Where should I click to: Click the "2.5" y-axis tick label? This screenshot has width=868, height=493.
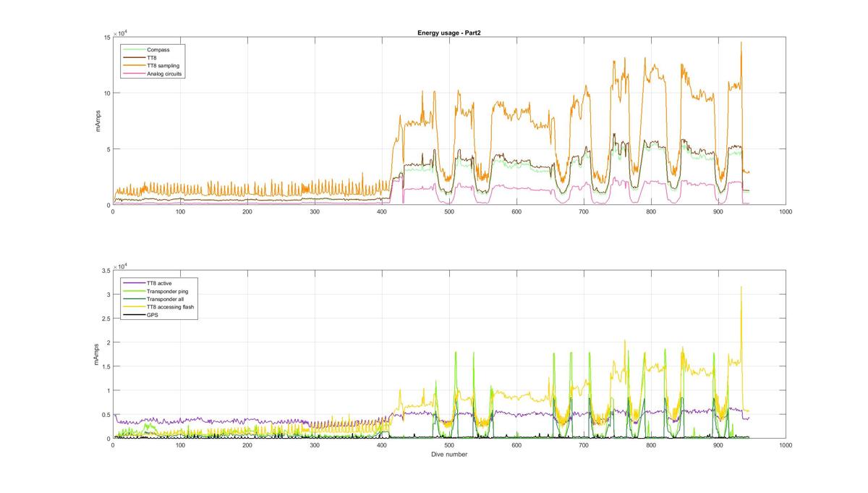[105, 319]
